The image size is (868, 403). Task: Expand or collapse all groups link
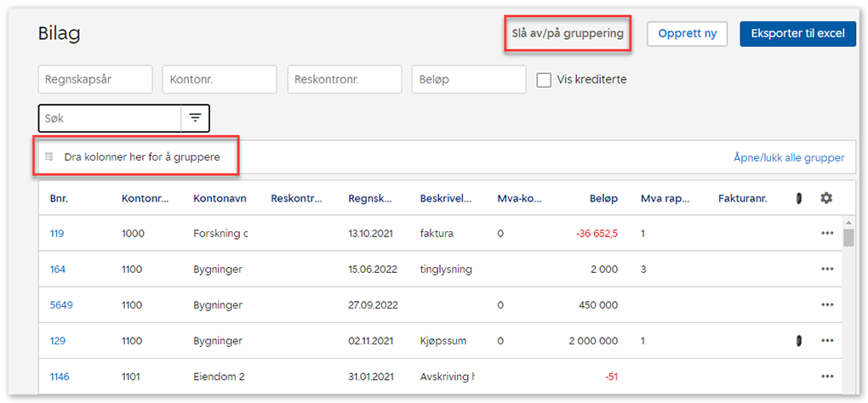788,157
